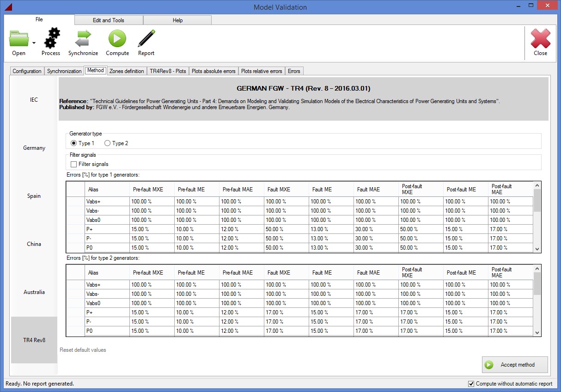This screenshot has height=392, width=561.
Task: Toggle Compute without automatic report checkbox
Action: click(471, 384)
